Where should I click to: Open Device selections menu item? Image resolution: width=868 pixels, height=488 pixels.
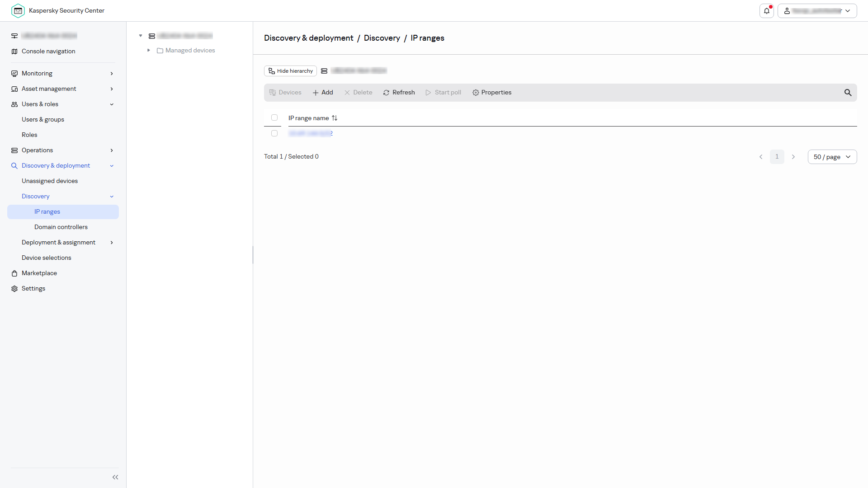[x=47, y=258]
